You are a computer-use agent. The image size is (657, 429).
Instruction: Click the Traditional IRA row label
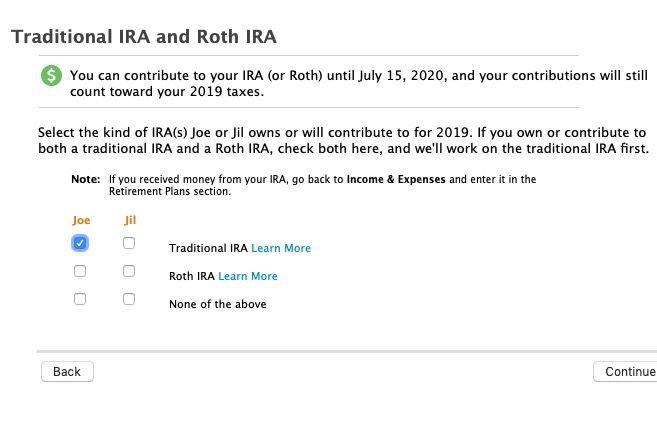[208, 248]
